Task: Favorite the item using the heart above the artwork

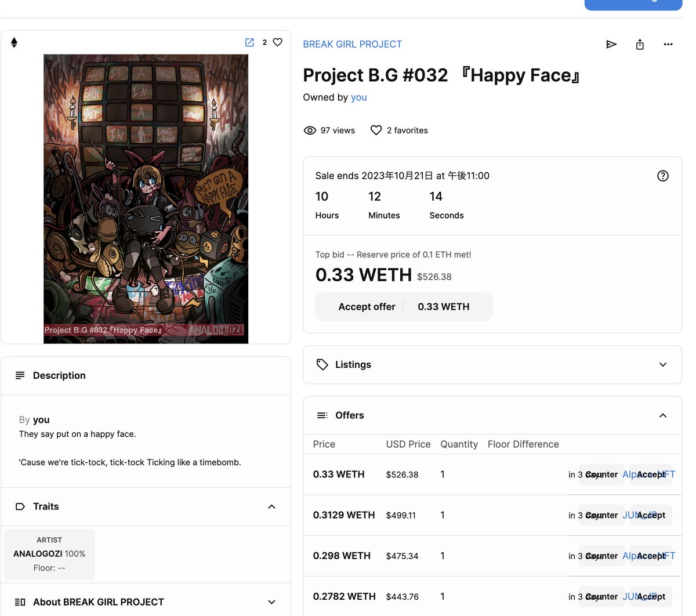Action: (x=278, y=42)
